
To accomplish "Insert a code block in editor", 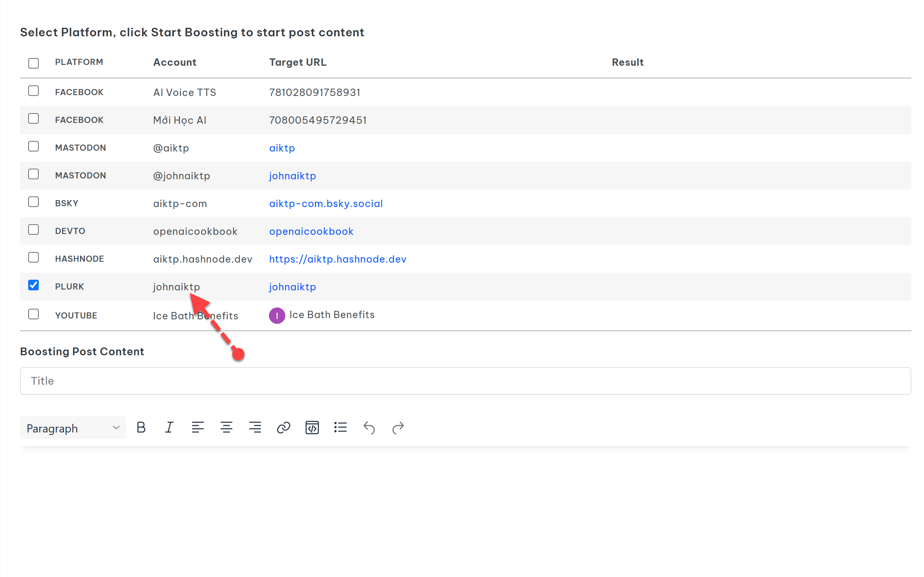I will 312,428.
